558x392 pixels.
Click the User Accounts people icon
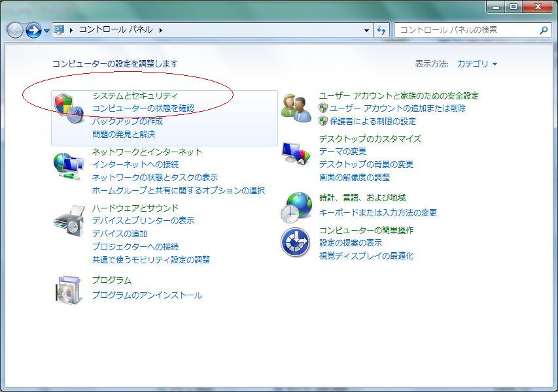(x=296, y=107)
